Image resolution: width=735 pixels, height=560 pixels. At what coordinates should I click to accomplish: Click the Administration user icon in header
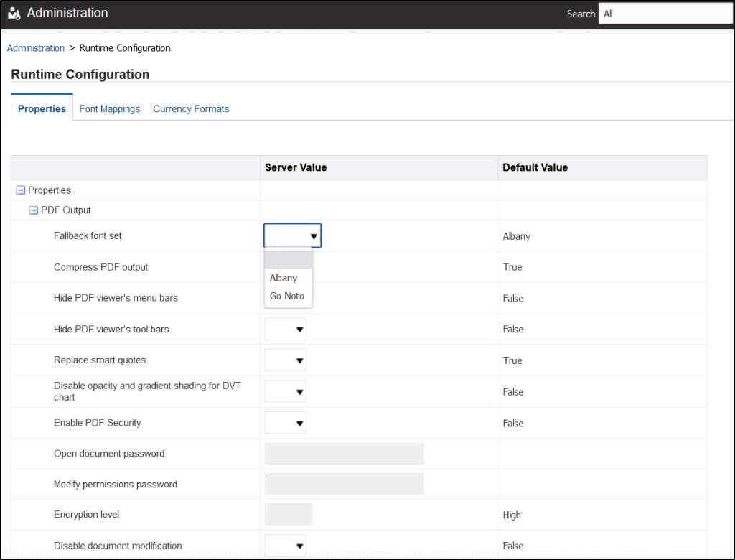point(14,14)
